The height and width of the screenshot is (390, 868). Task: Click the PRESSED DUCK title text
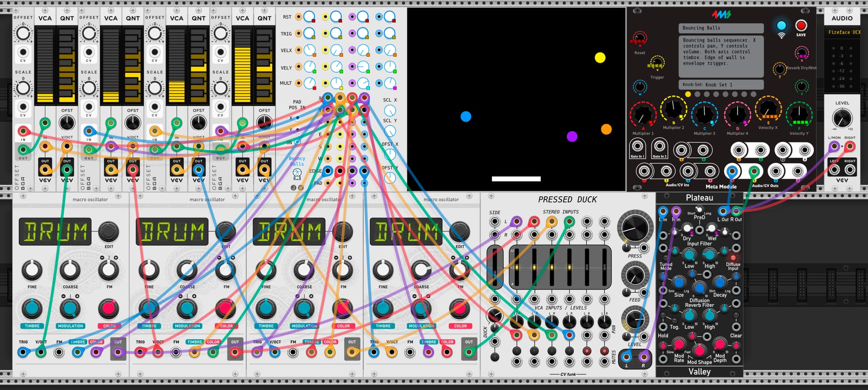(x=567, y=200)
